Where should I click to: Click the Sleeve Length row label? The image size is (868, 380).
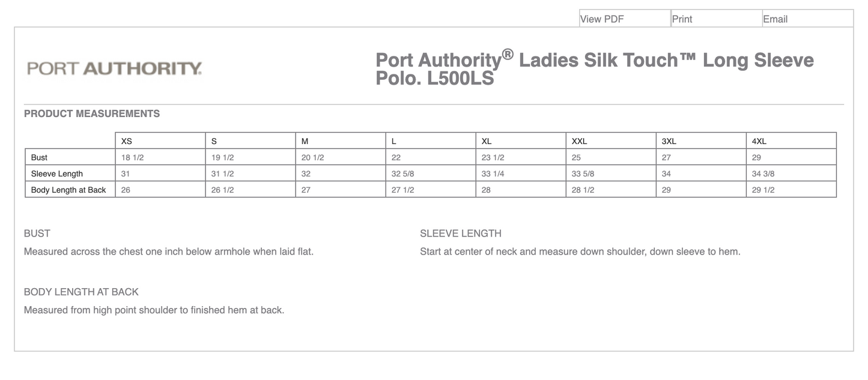(x=57, y=173)
